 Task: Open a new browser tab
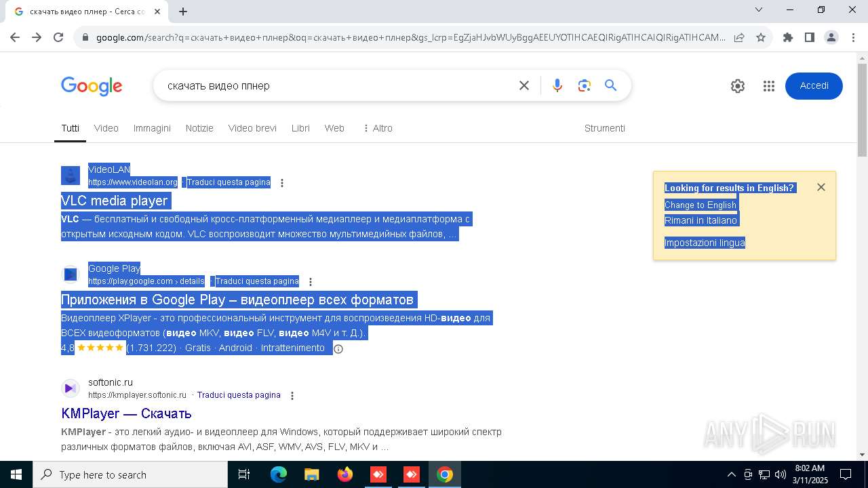[x=183, y=11]
